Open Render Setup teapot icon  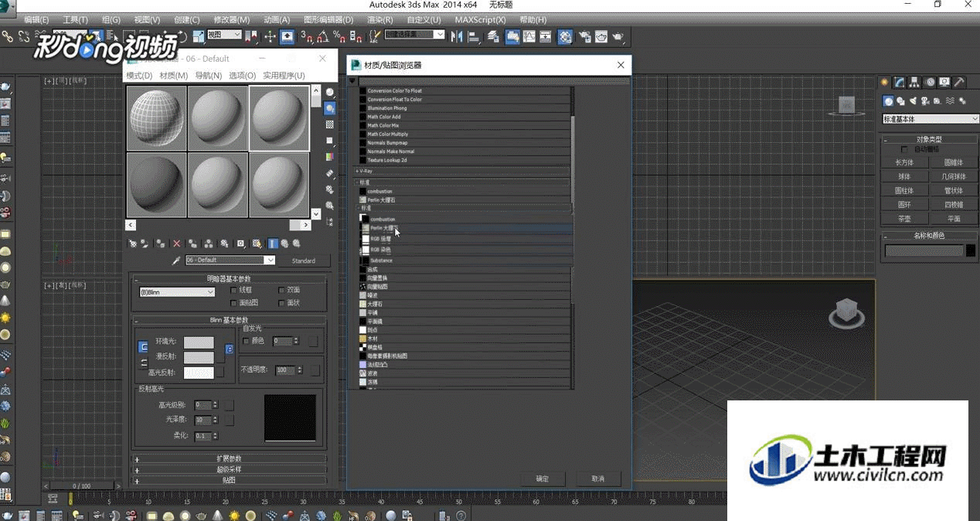tap(584, 36)
